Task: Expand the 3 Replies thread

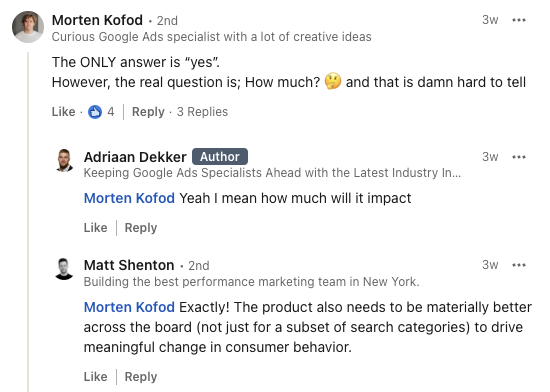Action: pos(202,112)
